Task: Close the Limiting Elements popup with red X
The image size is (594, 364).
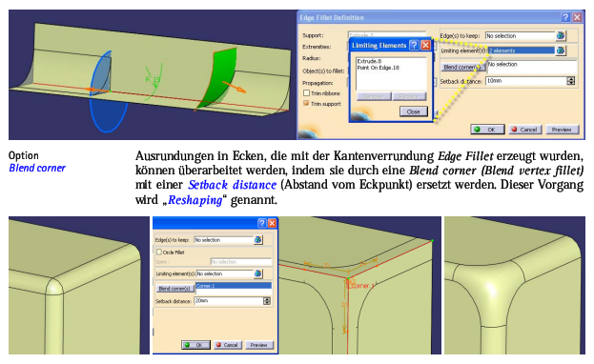Action: coord(426,45)
